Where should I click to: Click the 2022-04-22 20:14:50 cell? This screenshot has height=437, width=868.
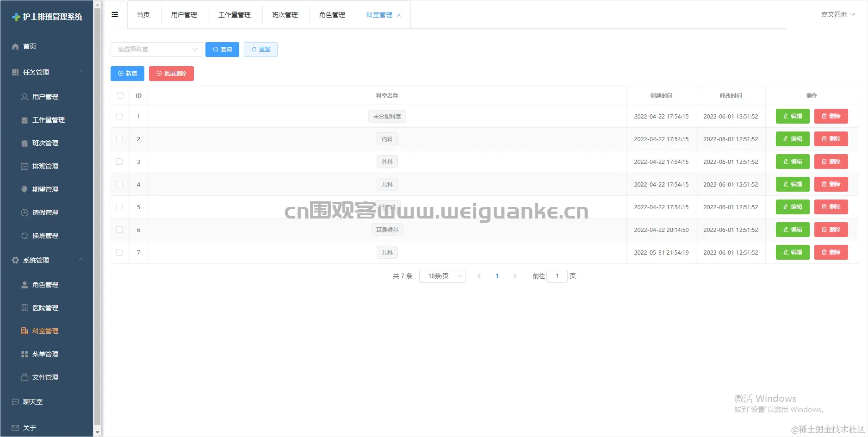pos(661,230)
